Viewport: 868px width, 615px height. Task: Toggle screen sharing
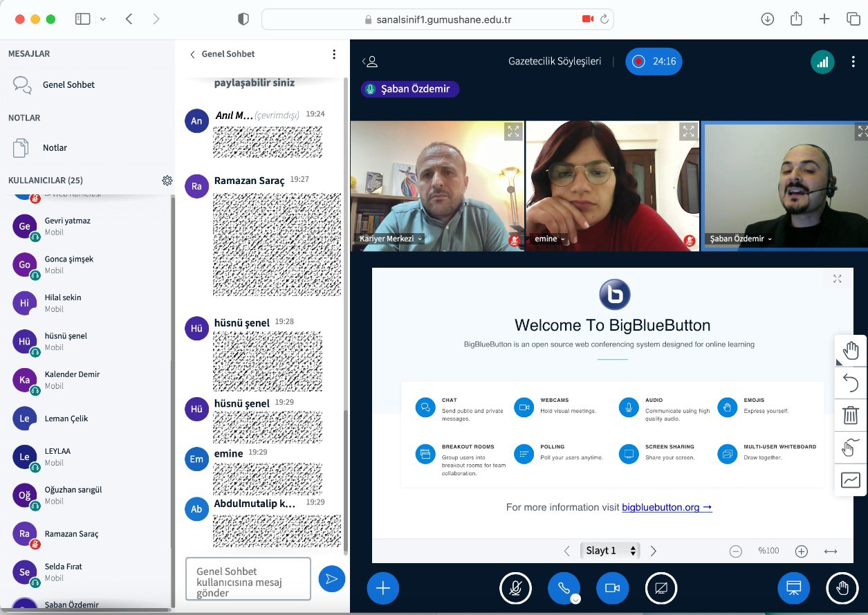[x=661, y=588]
